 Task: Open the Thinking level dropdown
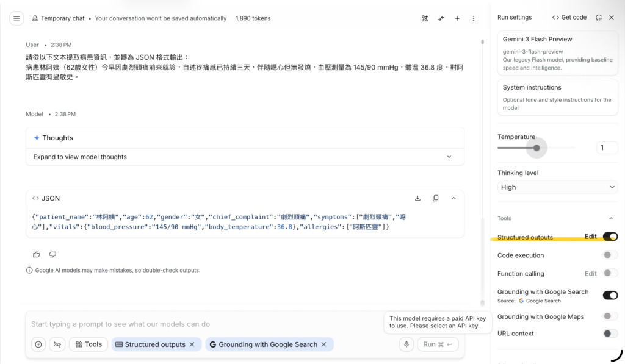tap(558, 187)
